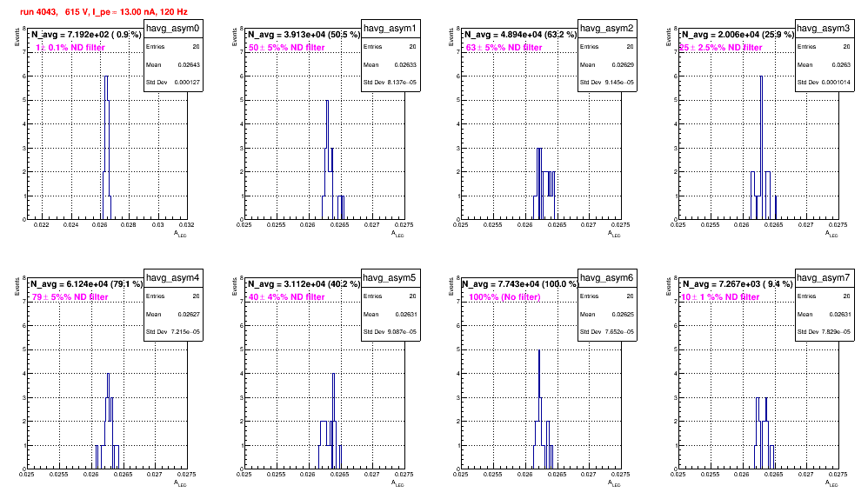This screenshot has width=868, height=499.
Task: Click Mean 0.02643 in havg_asym0 box
Action: point(173,64)
